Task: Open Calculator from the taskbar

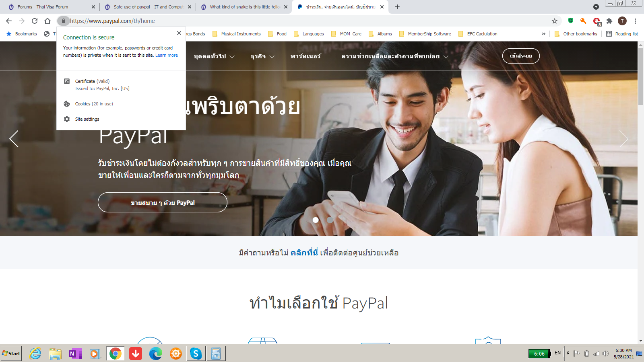Action: click(216, 354)
